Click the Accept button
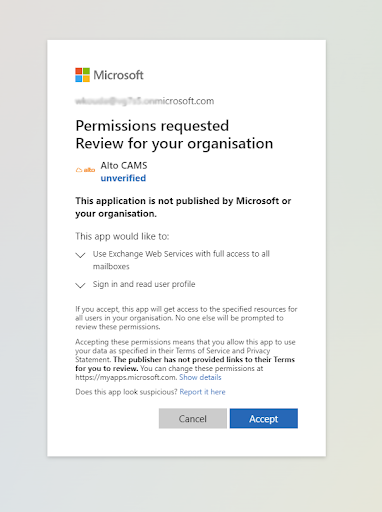This screenshot has width=382, height=512. (264, 418)
